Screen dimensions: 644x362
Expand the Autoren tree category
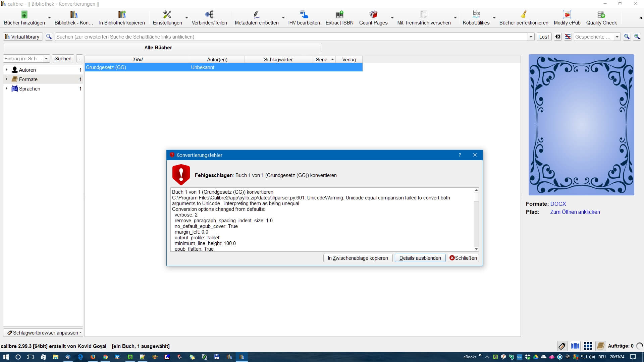(x=6, y=70)
